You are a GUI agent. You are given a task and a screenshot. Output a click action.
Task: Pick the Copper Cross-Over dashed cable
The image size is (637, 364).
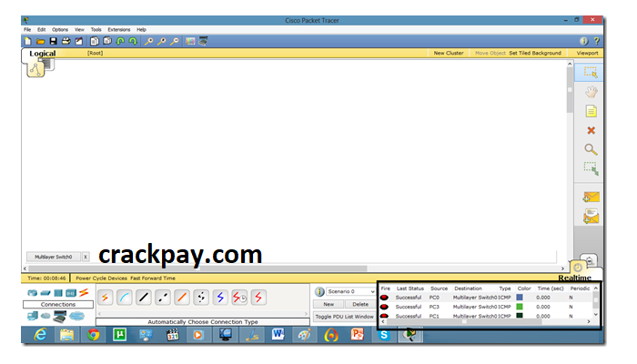click(x=163, y=298)
